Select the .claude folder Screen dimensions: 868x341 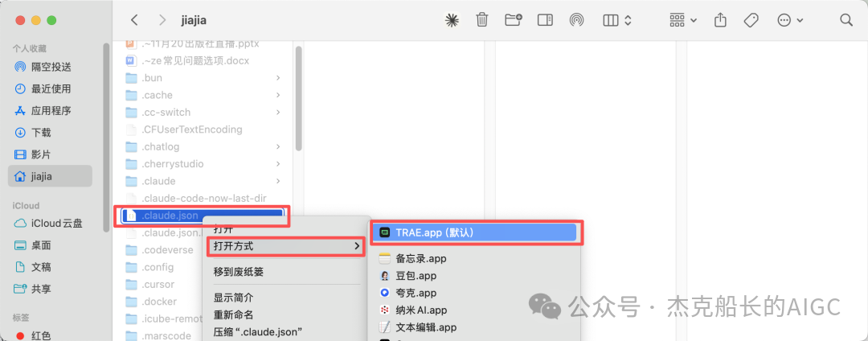(203, 181)
